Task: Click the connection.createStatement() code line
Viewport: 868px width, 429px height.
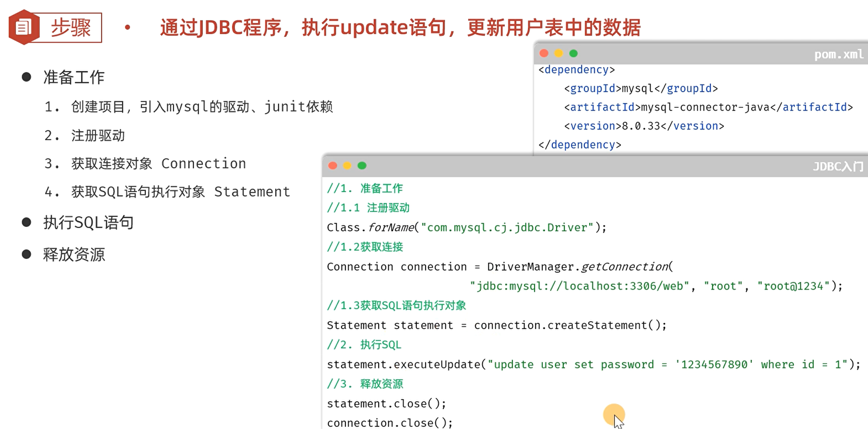Action: coord(497,325)
